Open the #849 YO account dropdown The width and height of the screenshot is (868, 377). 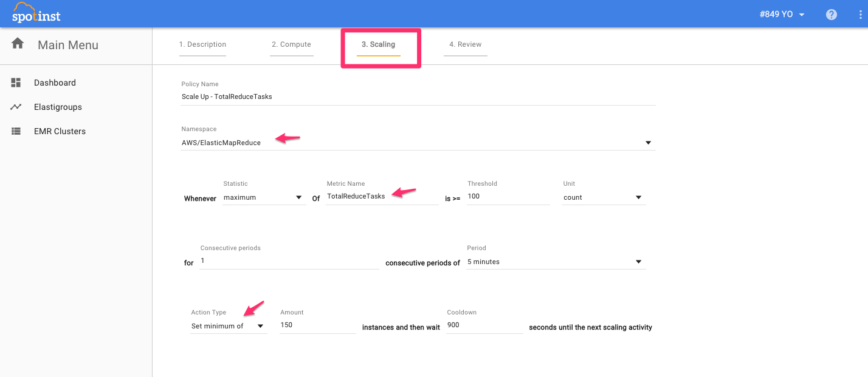pyautogui.click(x=782, y=15)
